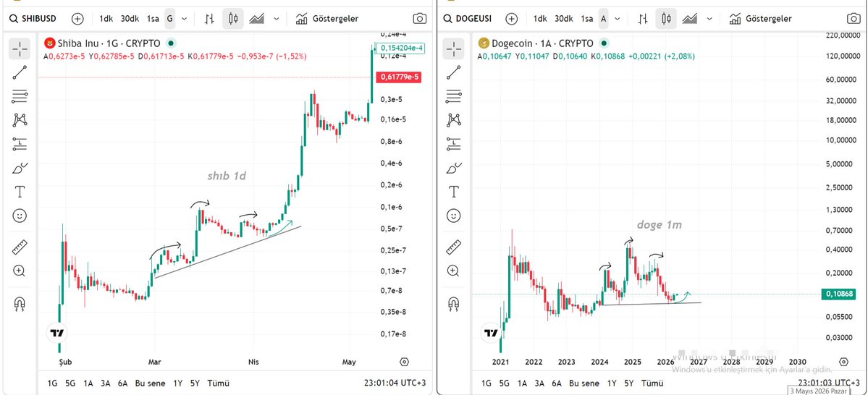
Task: Add symbol with plus icon in DOGE chart
Action: click(512, 19)
